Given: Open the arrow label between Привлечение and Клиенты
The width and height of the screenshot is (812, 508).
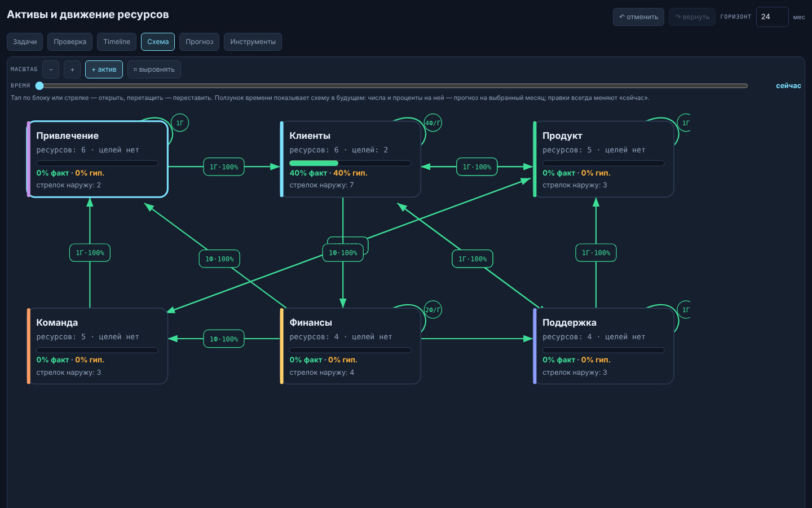Looking at the screenshot, I should pyautogui.click(x=224, y=167).
